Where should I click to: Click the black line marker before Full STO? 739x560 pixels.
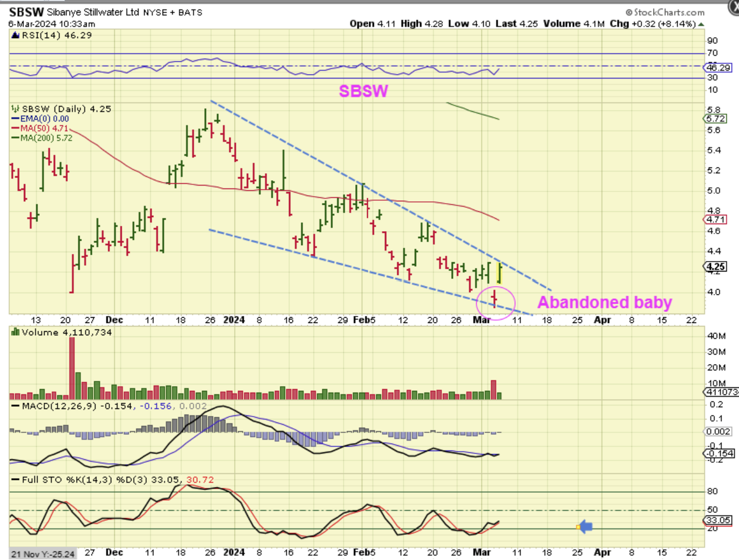(16, 480)
